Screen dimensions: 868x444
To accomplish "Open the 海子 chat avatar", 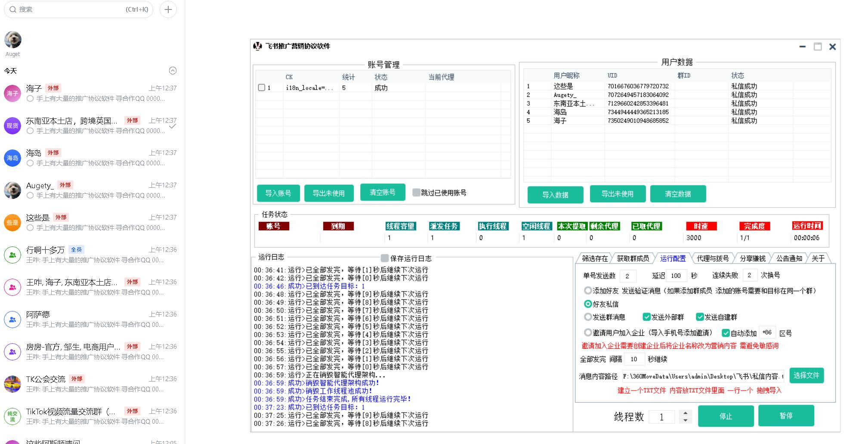I will 12,93.
